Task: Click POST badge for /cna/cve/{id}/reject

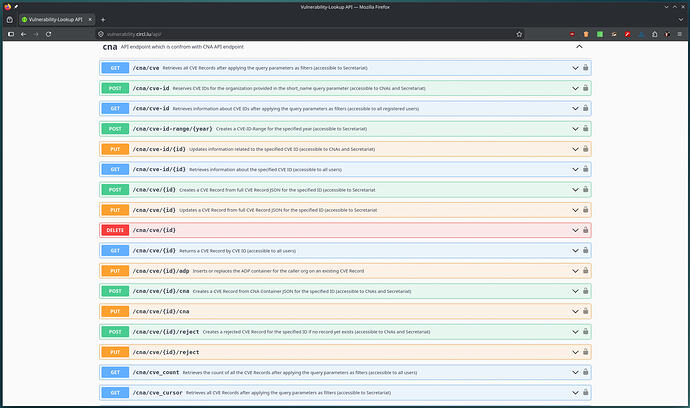Action: pos(115,331)
